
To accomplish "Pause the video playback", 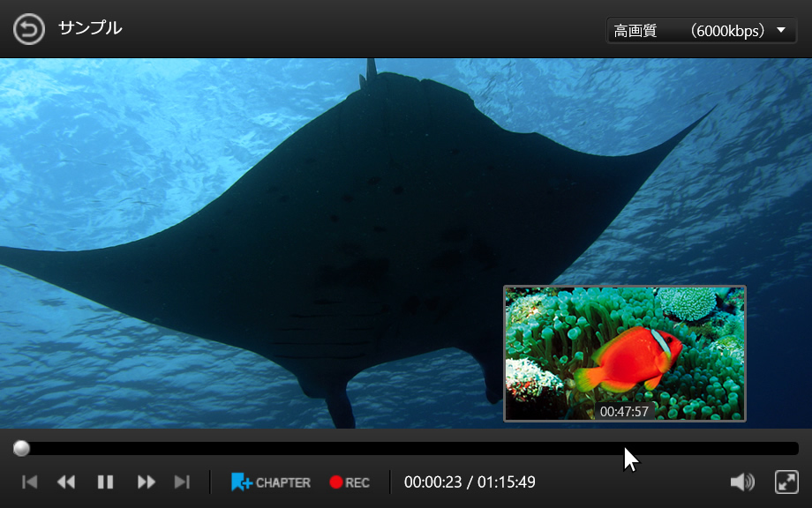I will (105, 482).
